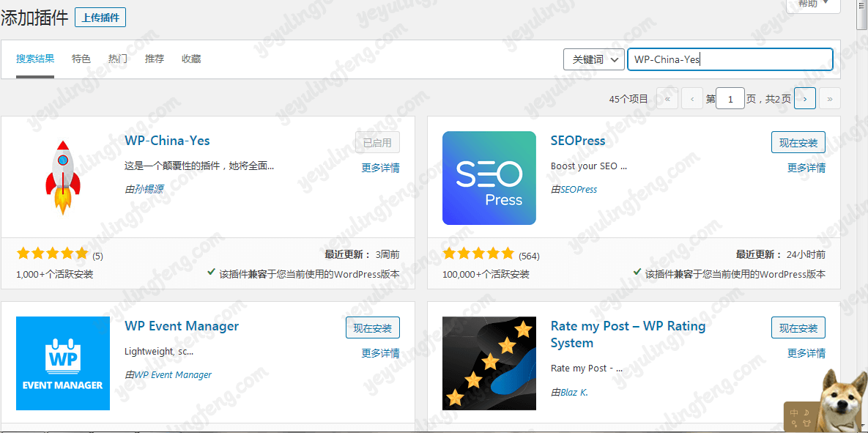Click 现在安装 for SEOPress
Viewport: 868px width, 433px height.
798,142
